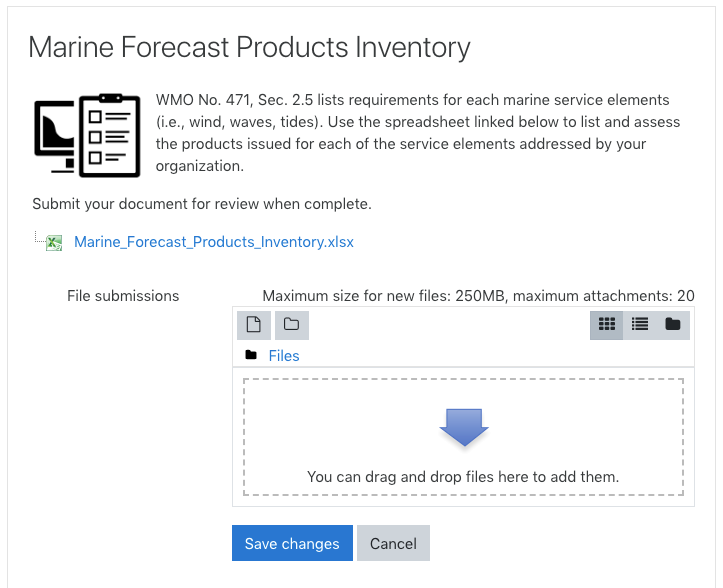Click Save changes button
The width and height of the screenshot is (723, 588).
click(x=292, y=543)
